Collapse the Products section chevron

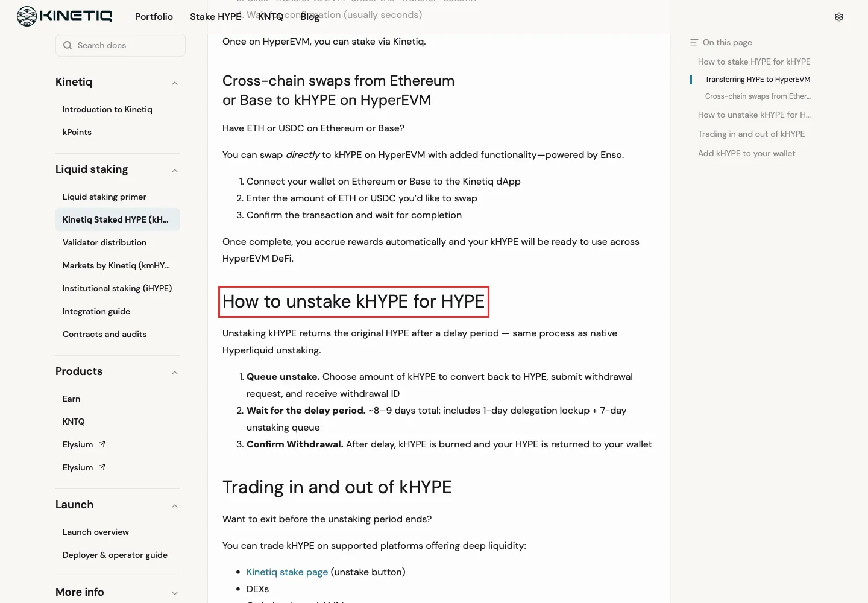point(175,373)
